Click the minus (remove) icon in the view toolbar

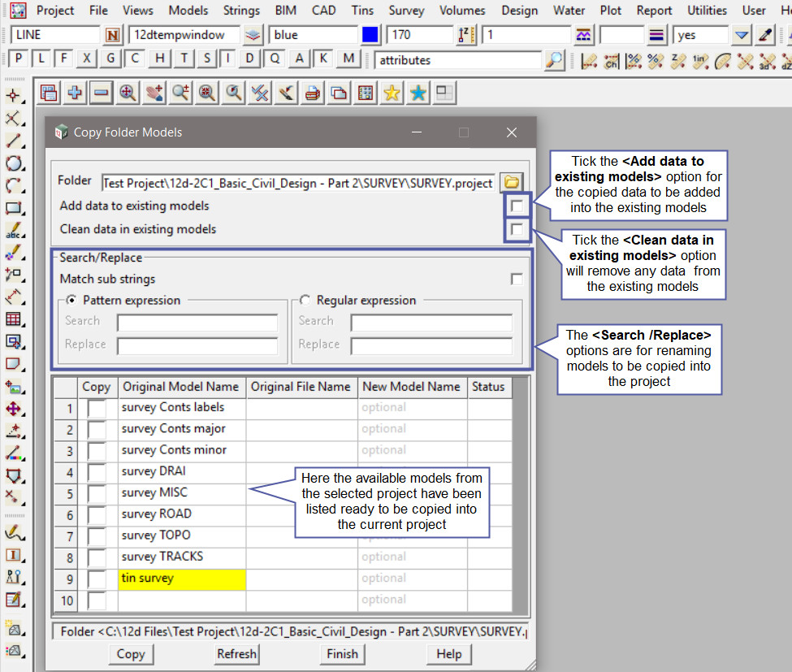tap(101, 93)
